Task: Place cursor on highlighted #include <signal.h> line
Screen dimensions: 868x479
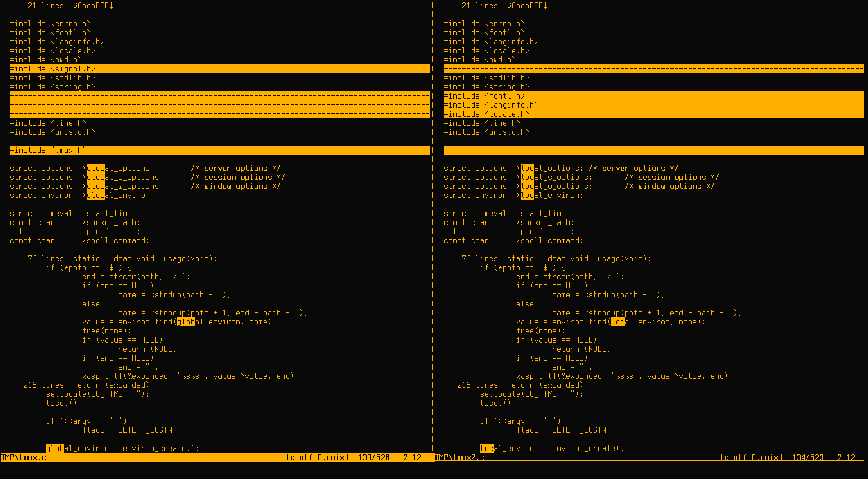Action: click(x=220, y=69)
